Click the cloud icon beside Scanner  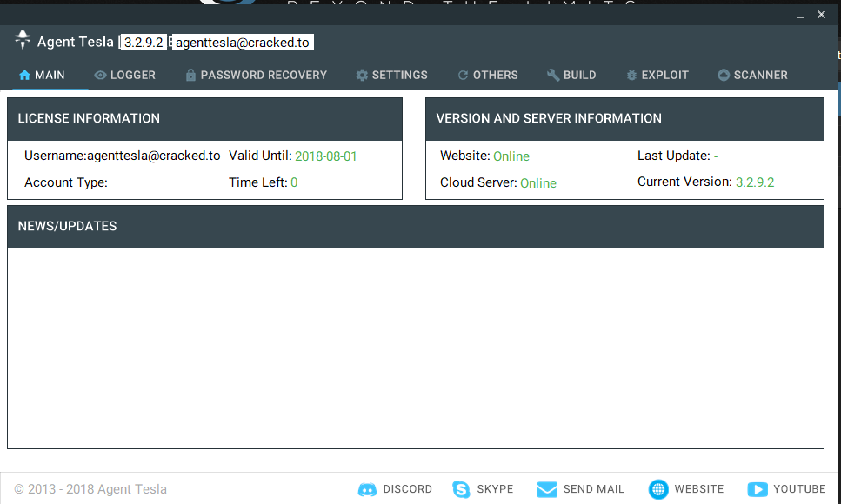pyautogui.click(x=724, y=75)
